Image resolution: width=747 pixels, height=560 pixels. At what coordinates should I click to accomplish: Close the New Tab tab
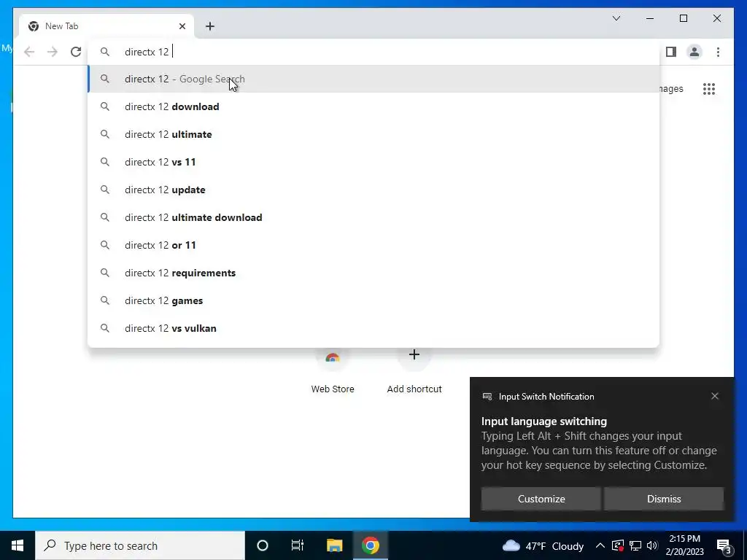[182, 26]
